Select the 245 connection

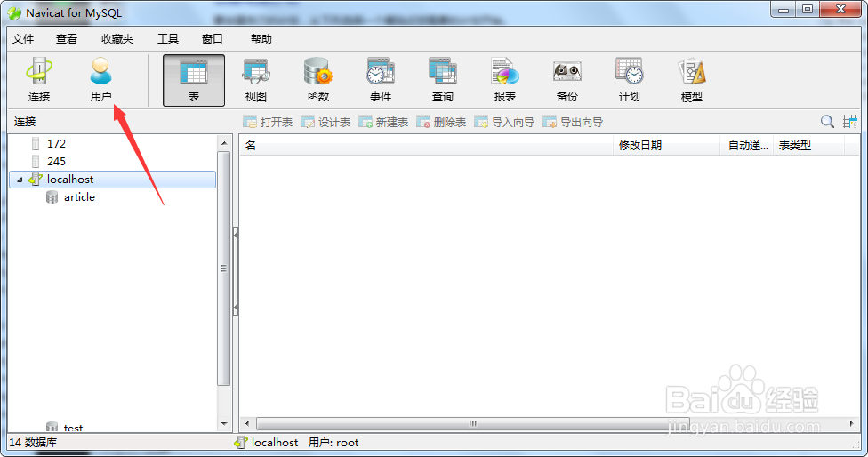click(x=56, y=162)
